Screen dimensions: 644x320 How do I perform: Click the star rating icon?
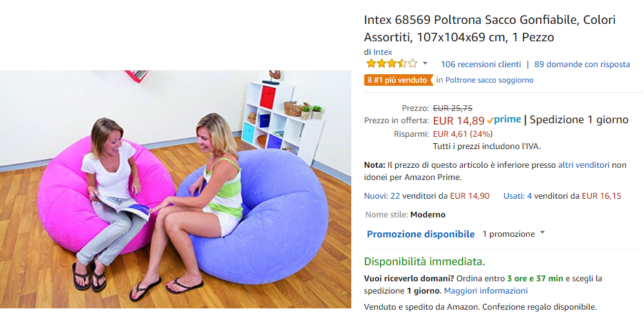click(392, 64)
